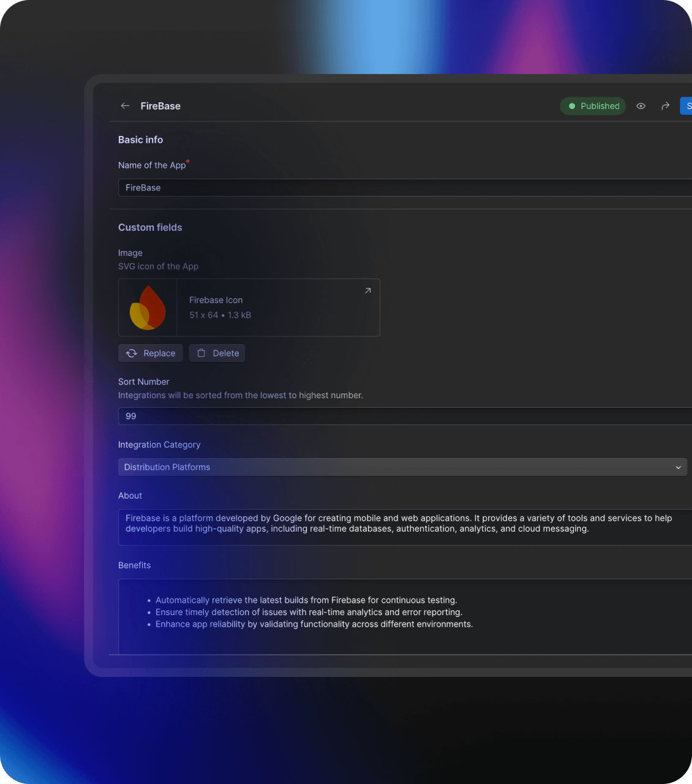Click 'Automatically retrieve the latest builds' bullet
This screenshot has height=784, width=692.
306,600
